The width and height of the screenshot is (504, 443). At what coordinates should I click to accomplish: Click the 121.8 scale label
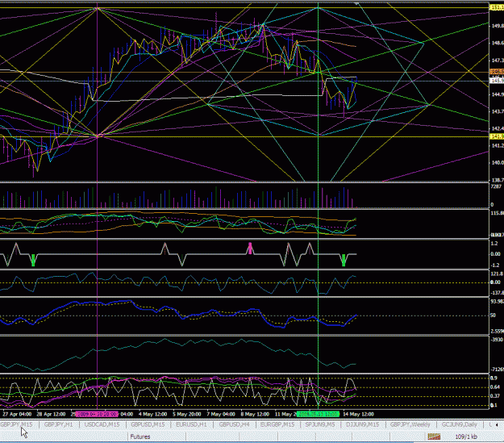pyautogui.click(x=497, y=274)
